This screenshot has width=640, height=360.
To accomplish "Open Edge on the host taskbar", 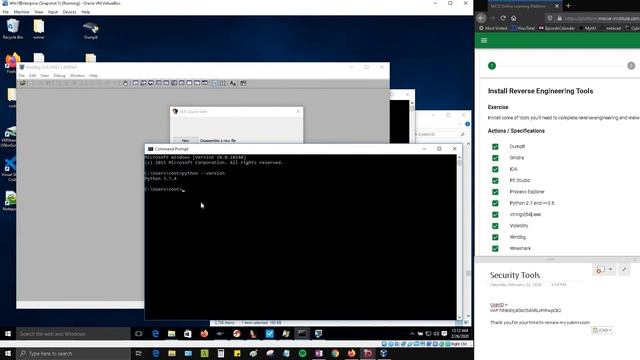I will 156,353.
